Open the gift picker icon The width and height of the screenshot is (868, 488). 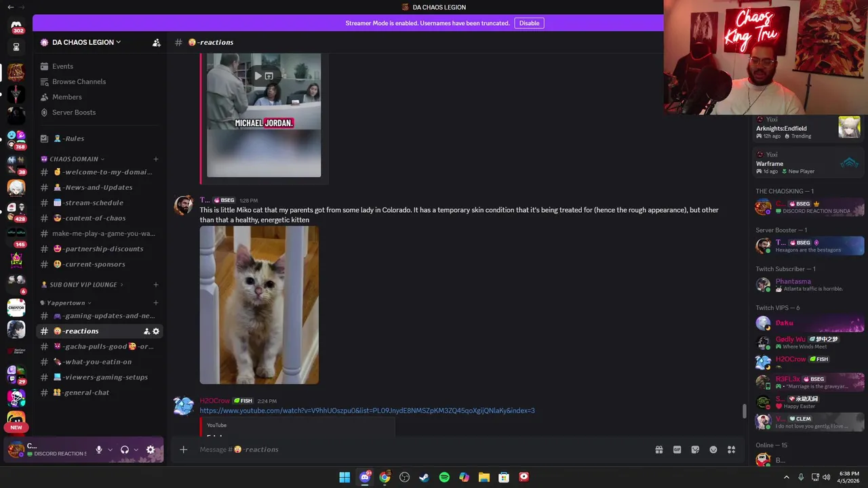[658, 449]
